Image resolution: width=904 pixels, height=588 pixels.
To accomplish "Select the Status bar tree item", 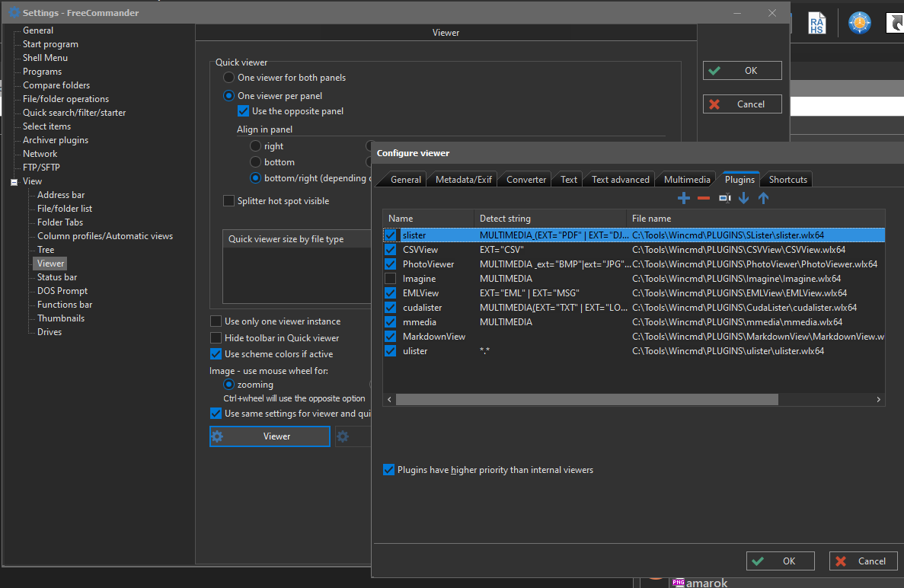I will coord(57,277).
